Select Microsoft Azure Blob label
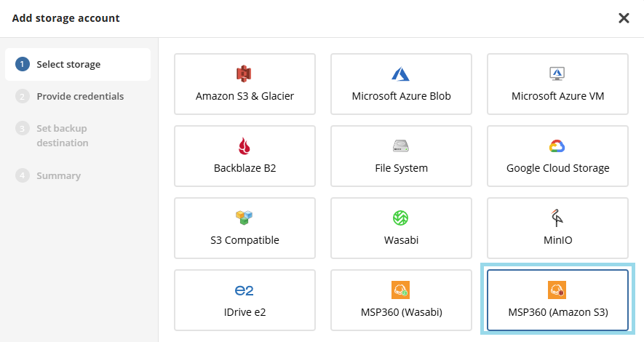 pos(401,96)
